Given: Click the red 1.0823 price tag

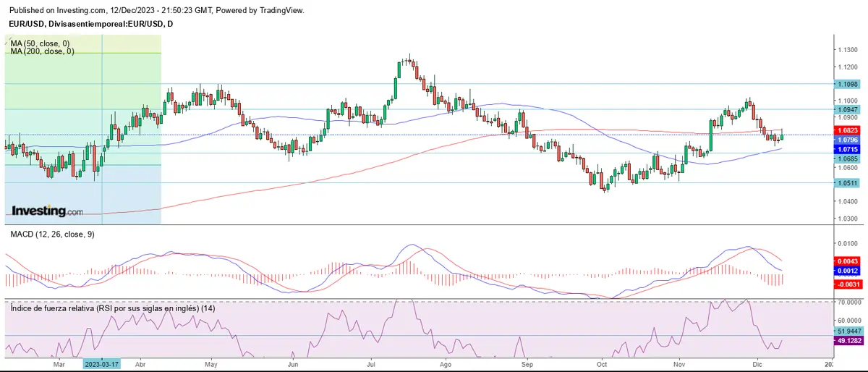Looking at the screenshot, I should tap(848, 130).
